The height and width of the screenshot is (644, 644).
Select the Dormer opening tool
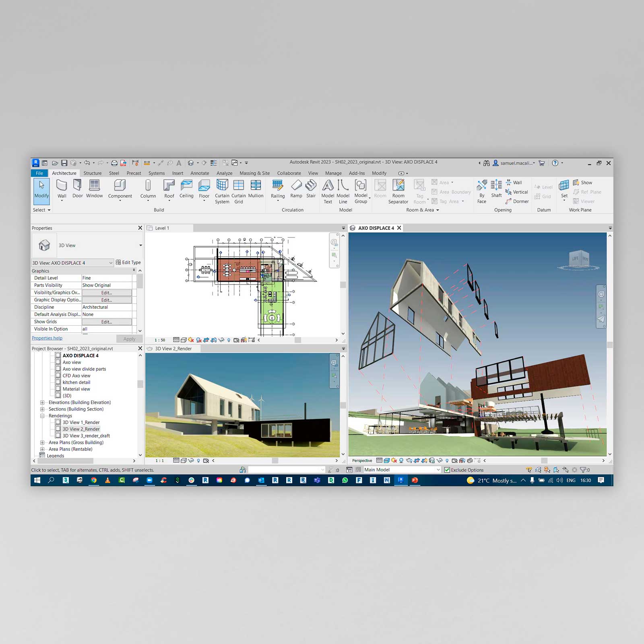pyautogui.click(x=517, y=201)
